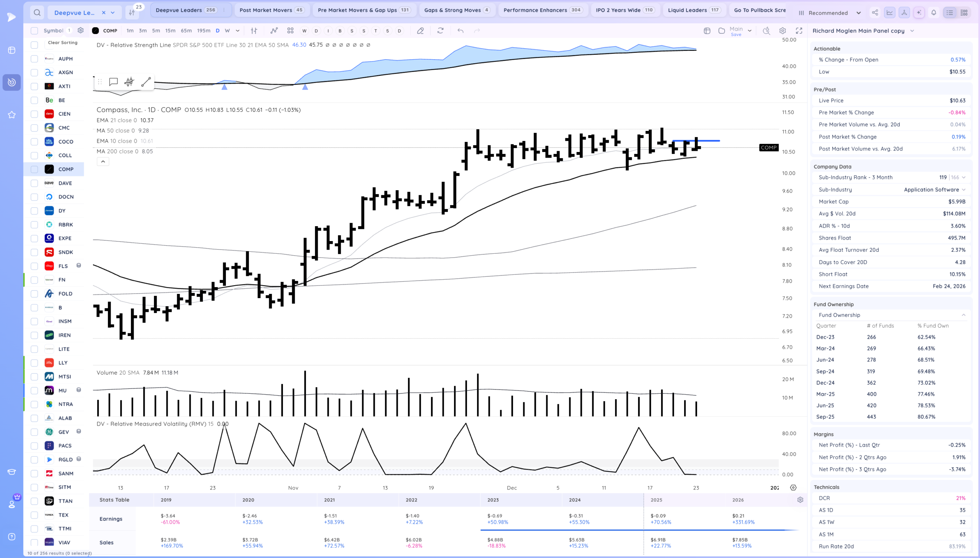Click the undo arrow icon

[x=460, y=31]
